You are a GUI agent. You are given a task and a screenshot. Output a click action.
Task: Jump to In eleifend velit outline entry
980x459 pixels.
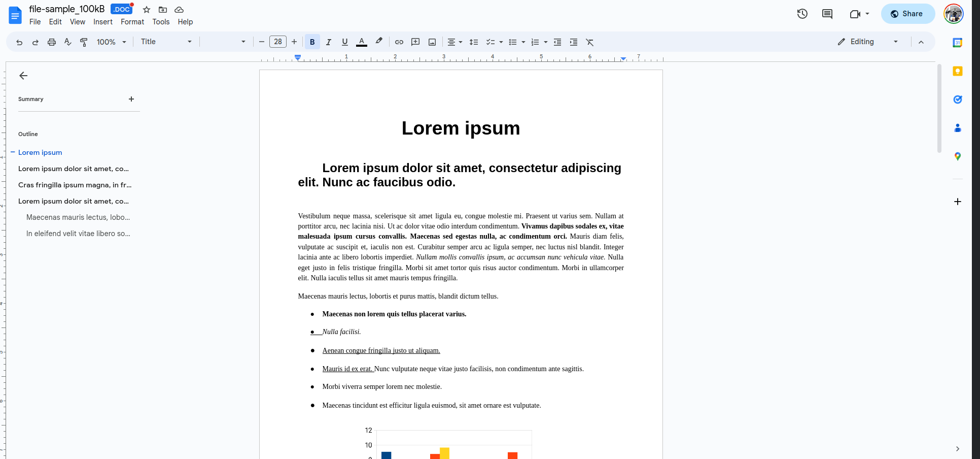[x=78, y=234]
